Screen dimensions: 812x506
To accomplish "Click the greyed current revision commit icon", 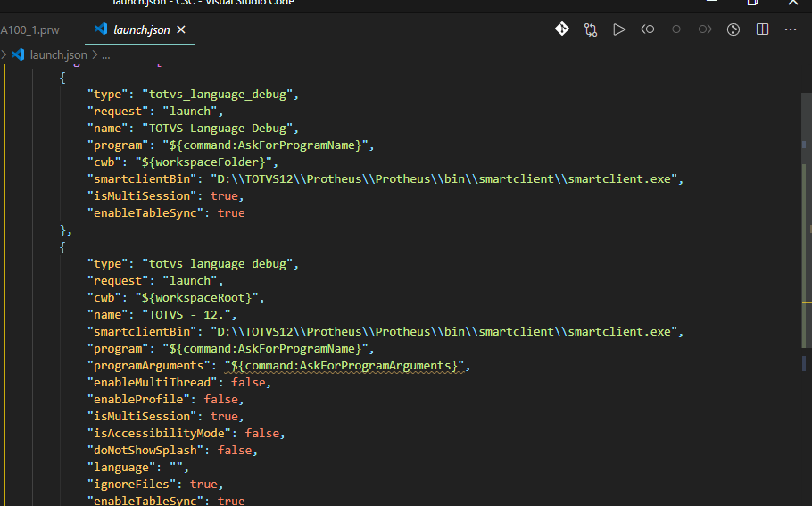I will 675,29.
